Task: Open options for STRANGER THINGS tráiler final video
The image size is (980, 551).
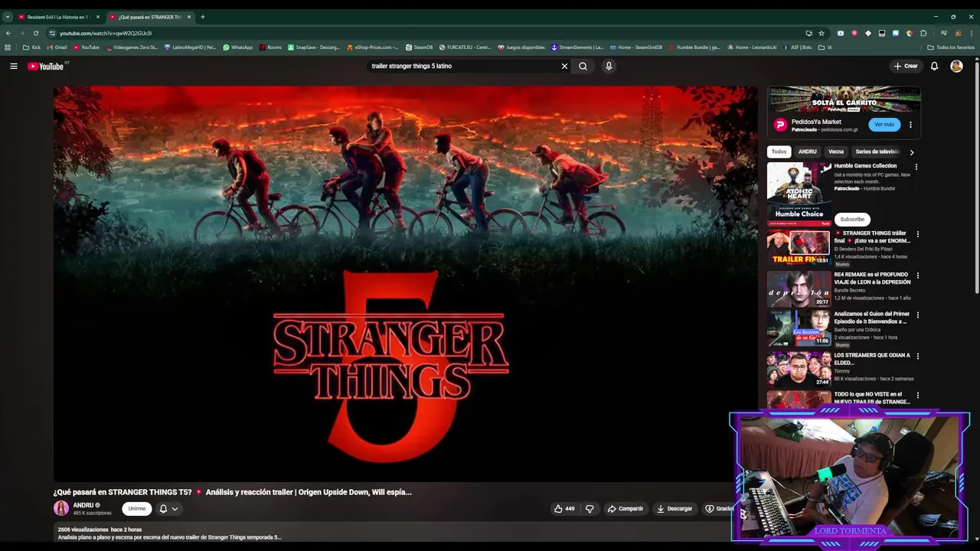Action: tap(918, 234)
